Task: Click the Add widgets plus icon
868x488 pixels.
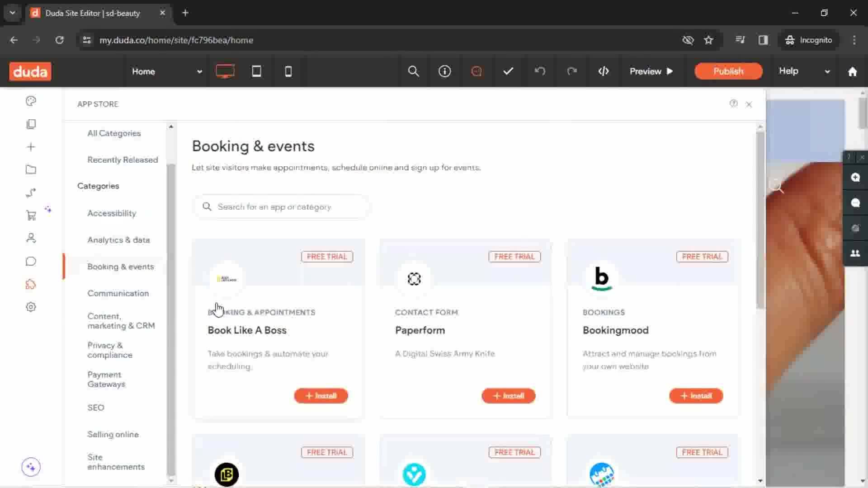Action: (x=31, y=147)
